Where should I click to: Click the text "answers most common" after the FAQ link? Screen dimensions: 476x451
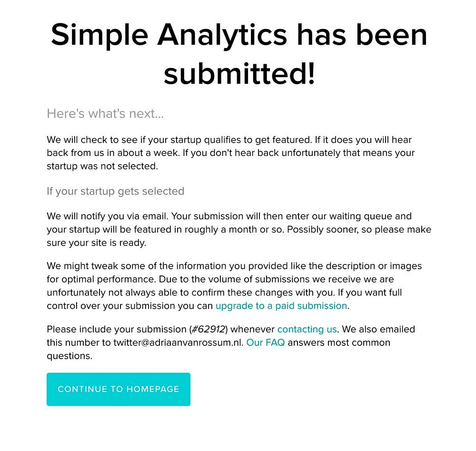coord(339,343)
